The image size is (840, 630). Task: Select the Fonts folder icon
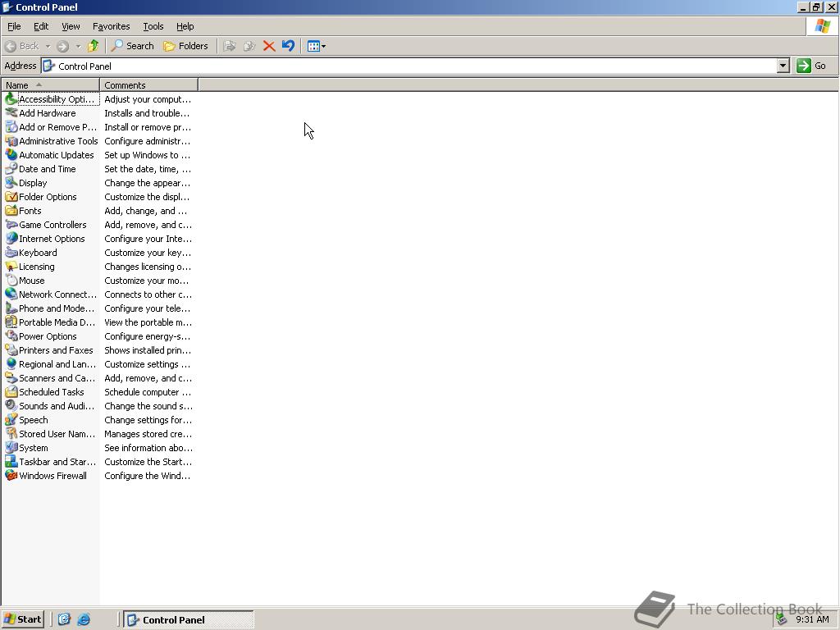[11, 211]
